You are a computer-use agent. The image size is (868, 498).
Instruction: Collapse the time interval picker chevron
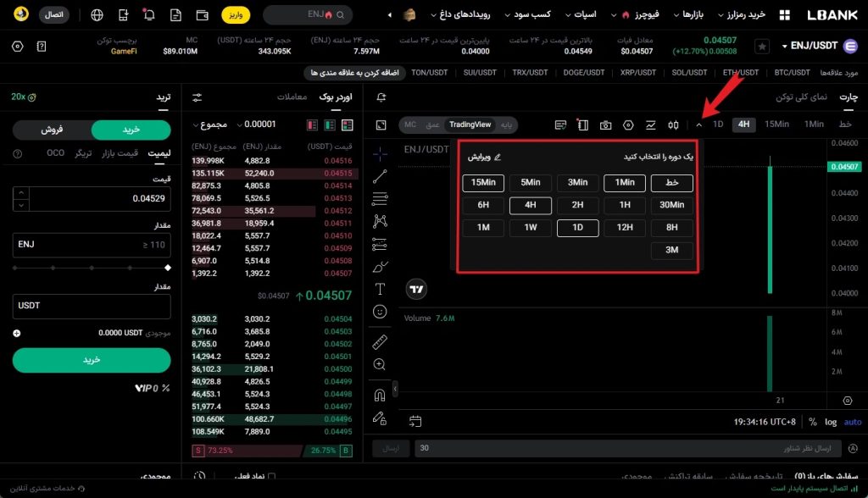point(699,125)
